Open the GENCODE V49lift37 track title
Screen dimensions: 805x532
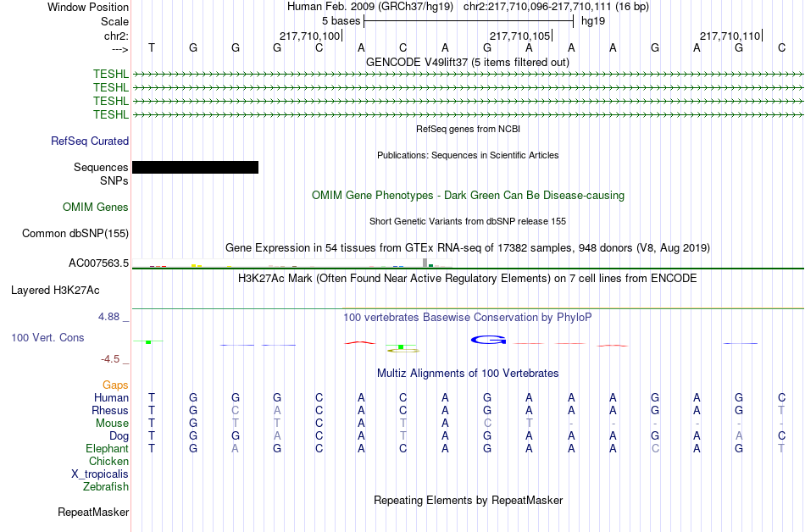467,62
